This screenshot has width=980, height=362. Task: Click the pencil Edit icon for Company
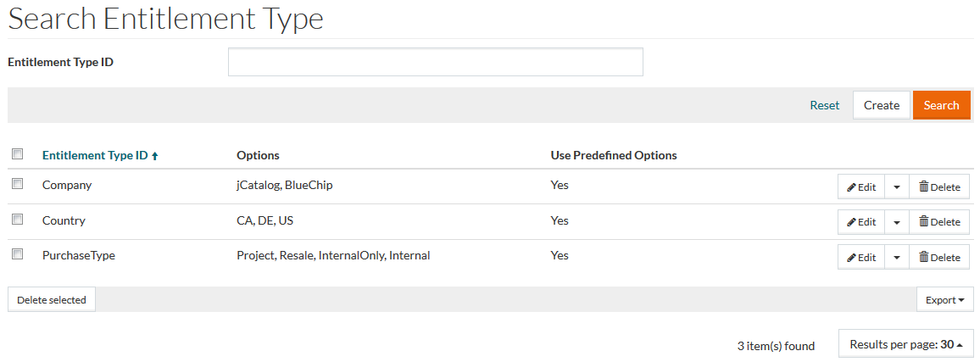(851, 187)
